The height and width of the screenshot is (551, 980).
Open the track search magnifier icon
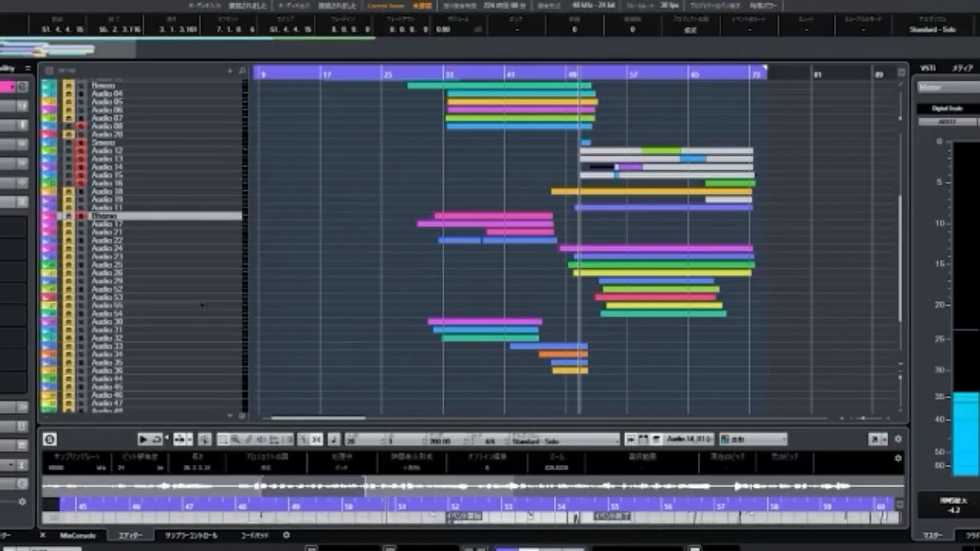(x=242, y=71)
